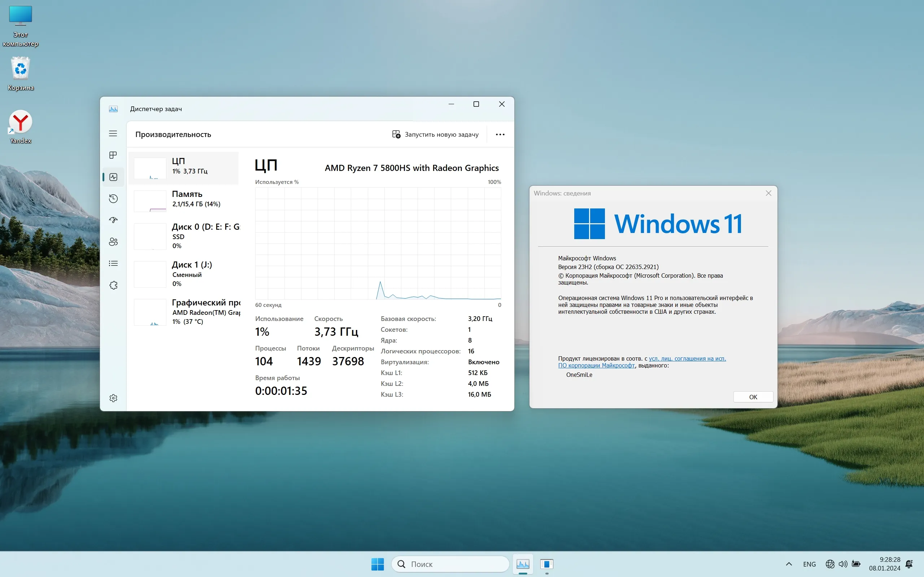Click Запустить новую задачу button
The image size is (924, 577).
[435, 134]
